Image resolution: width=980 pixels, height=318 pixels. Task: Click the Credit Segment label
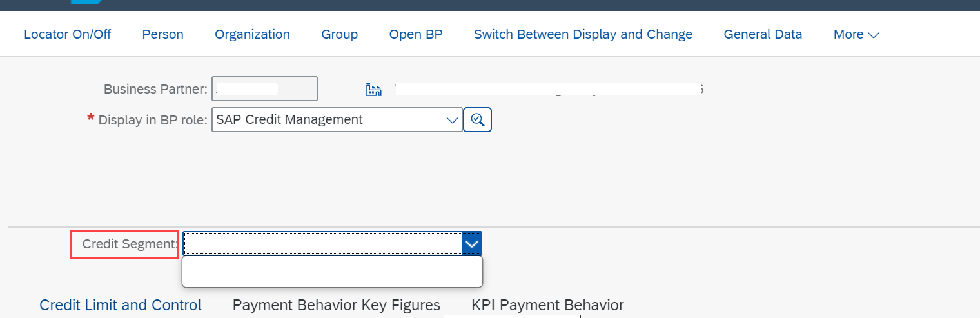[x=130, y=244]
